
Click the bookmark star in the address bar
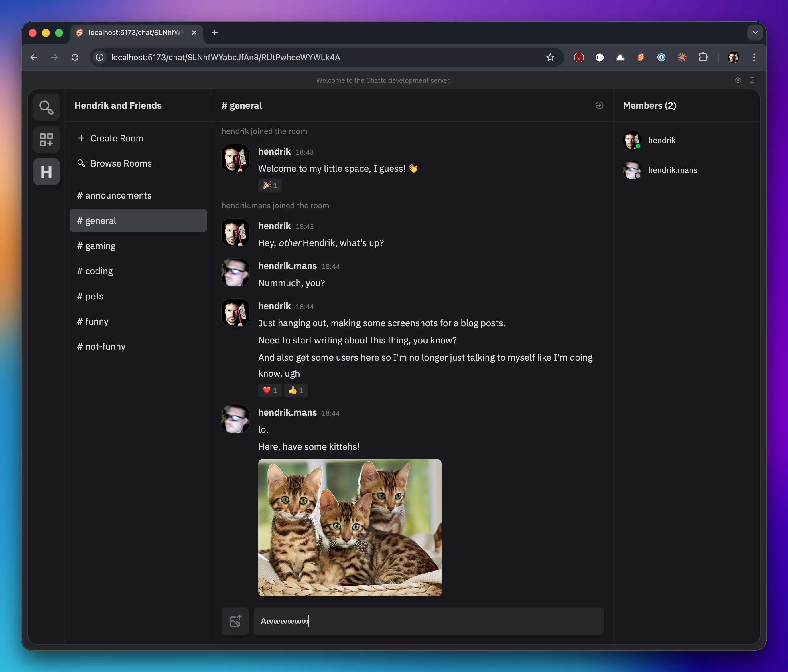click(x=550, y=58)
